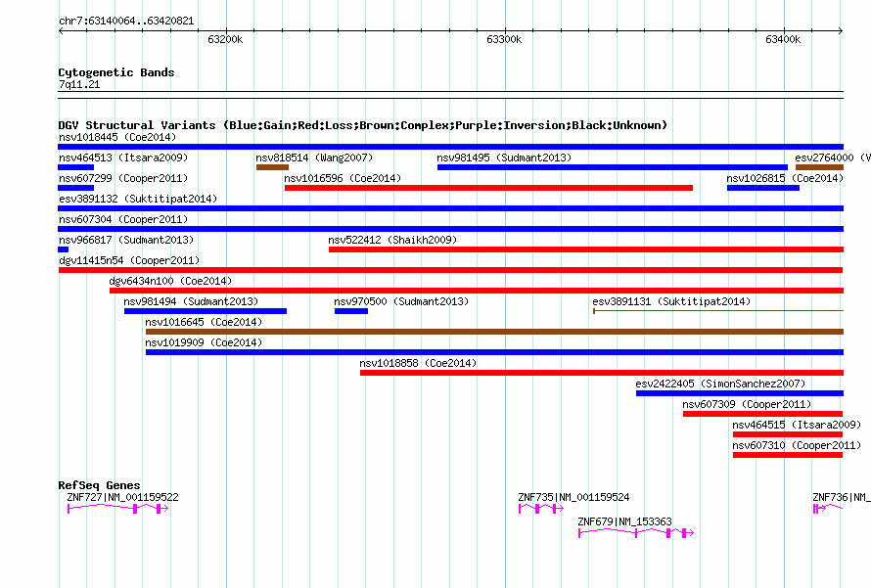Open gain variant nsv1019909 (Coe2014)
871x588 pixels.
(x=494, y=352)
